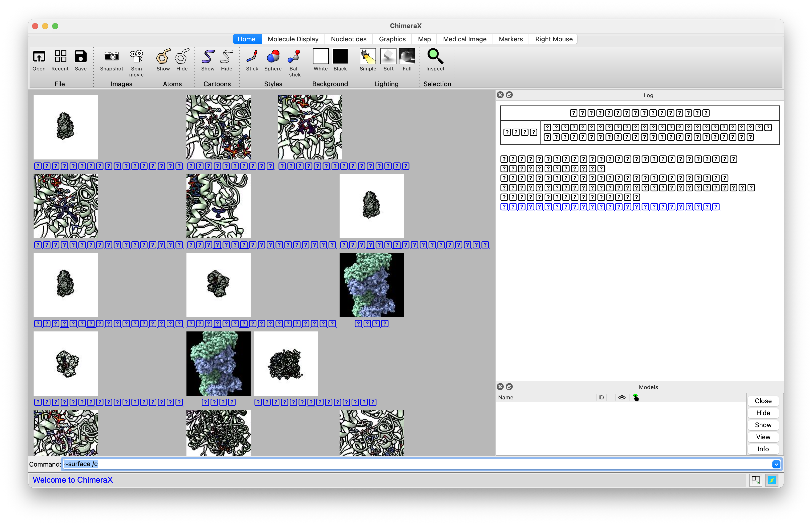
Task: Click the selectable hand column header in Models
Action: tap(636, 397)
